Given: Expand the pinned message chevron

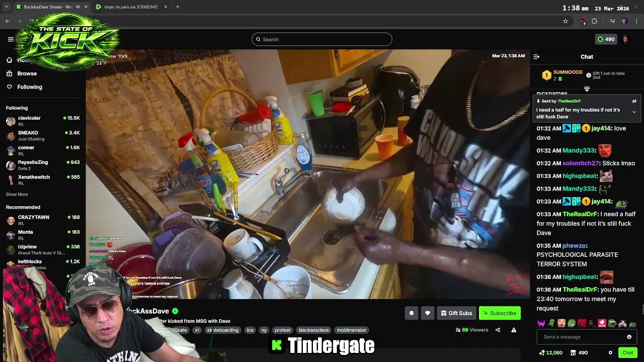Looking at the screenshot, I should point(634,112).
